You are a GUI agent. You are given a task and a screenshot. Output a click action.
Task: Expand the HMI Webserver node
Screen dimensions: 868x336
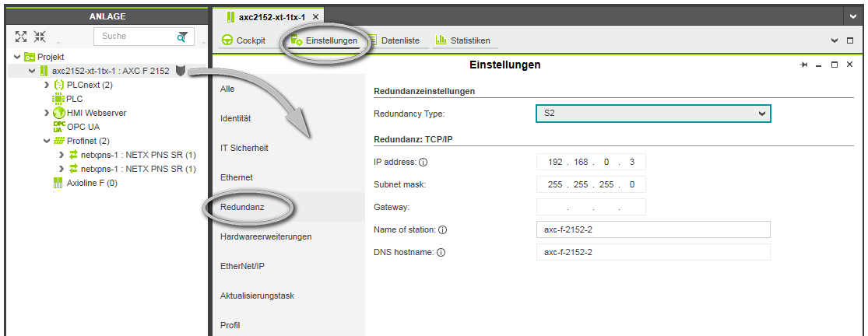click(47, 113)
